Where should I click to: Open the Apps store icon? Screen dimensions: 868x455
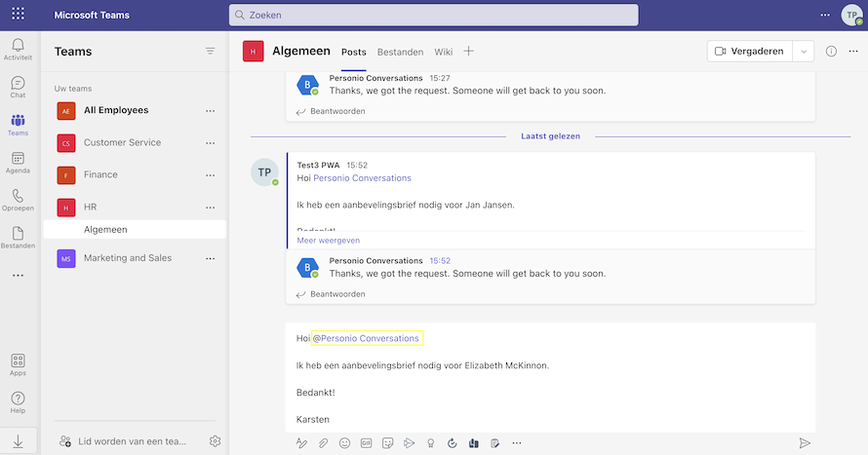coord(18,365)
